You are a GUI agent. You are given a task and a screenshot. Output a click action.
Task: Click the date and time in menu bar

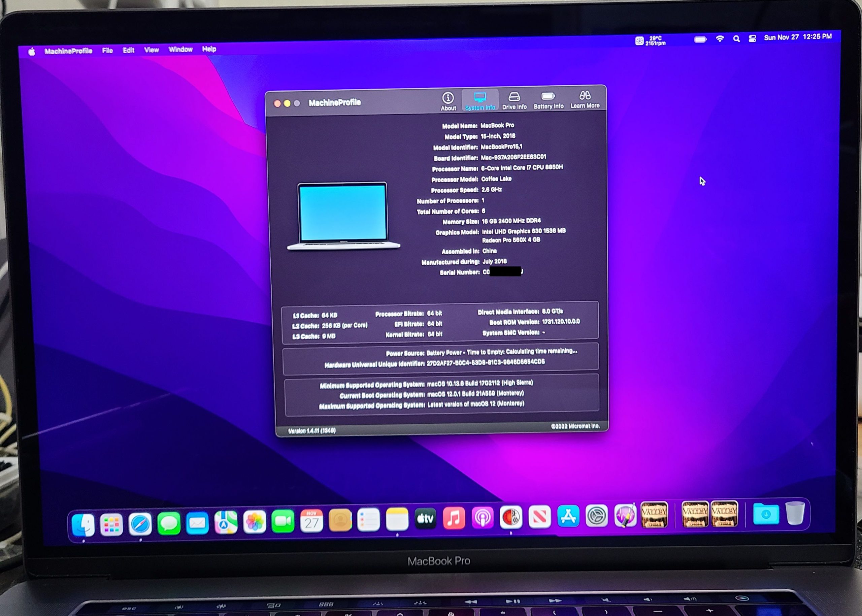point(798,37)
